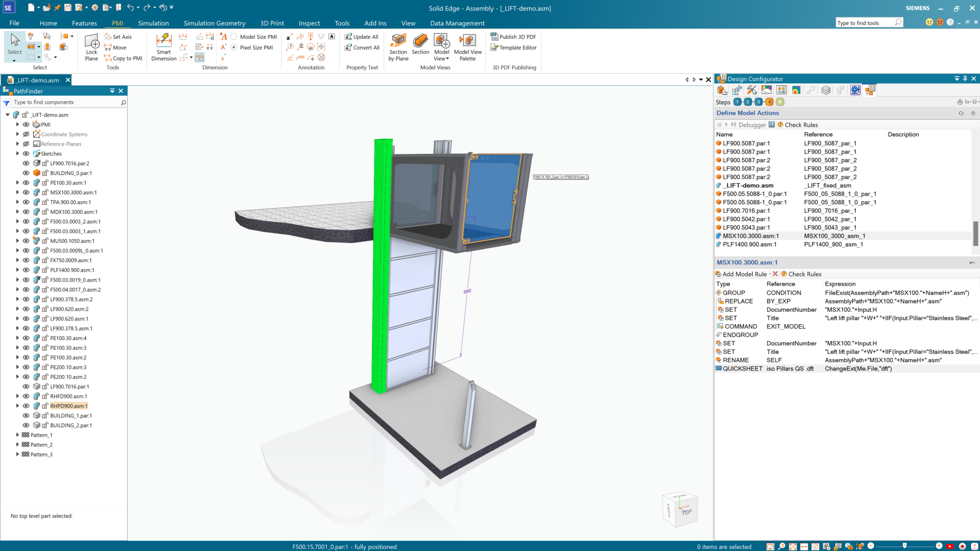The image size is (980, 551).
Task: Click zoom in plus button in status bar
Action: (939, 546)
